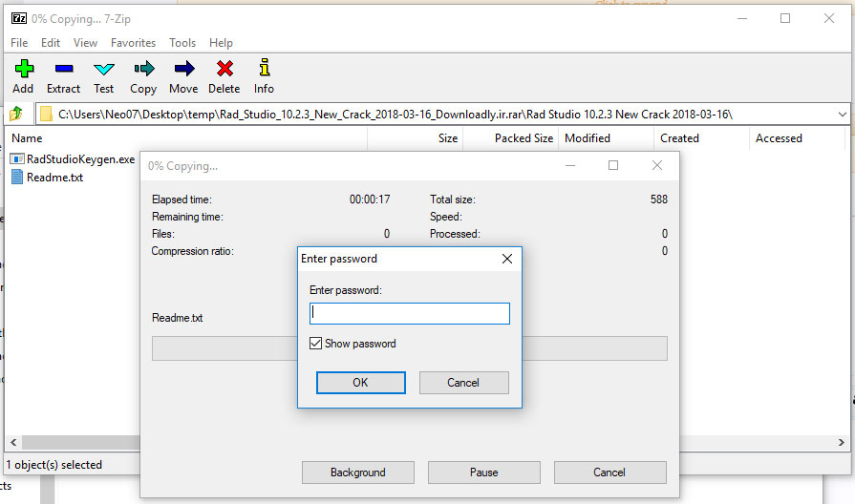Click the elapsed time value 00:00:17

[370, 199]
